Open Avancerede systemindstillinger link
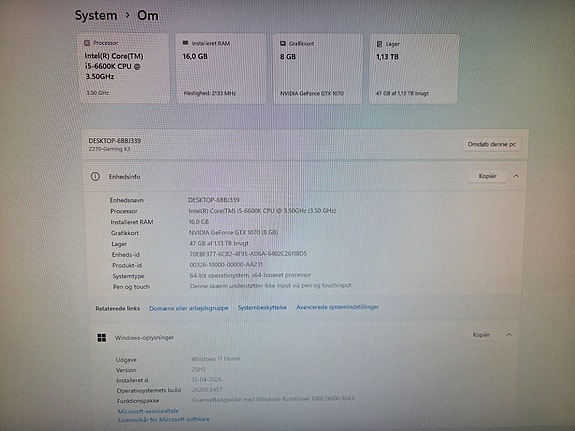This screenshot has width=575, height=431. click(x=337, y=307)
